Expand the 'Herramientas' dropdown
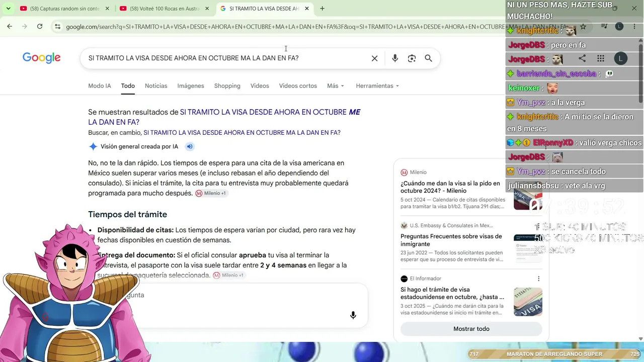The width and height of the screenshot is (644, 362). [377, 86]
